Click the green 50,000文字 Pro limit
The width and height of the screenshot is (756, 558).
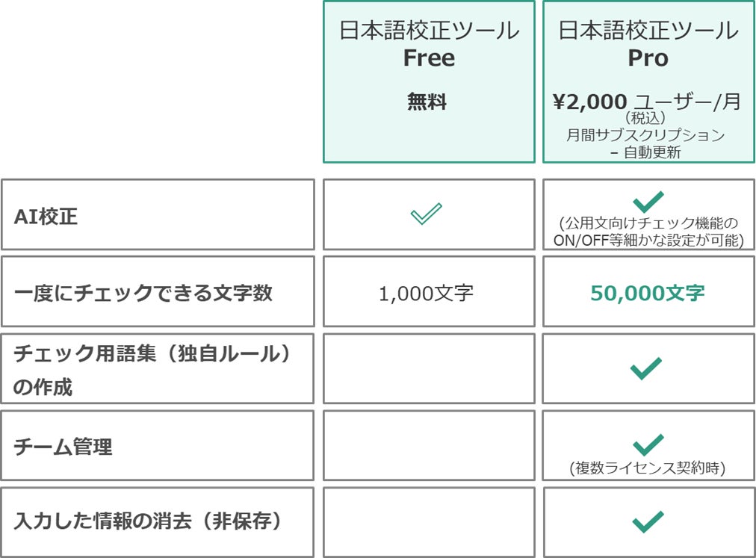pyautogui.click(x=648, y=294)
